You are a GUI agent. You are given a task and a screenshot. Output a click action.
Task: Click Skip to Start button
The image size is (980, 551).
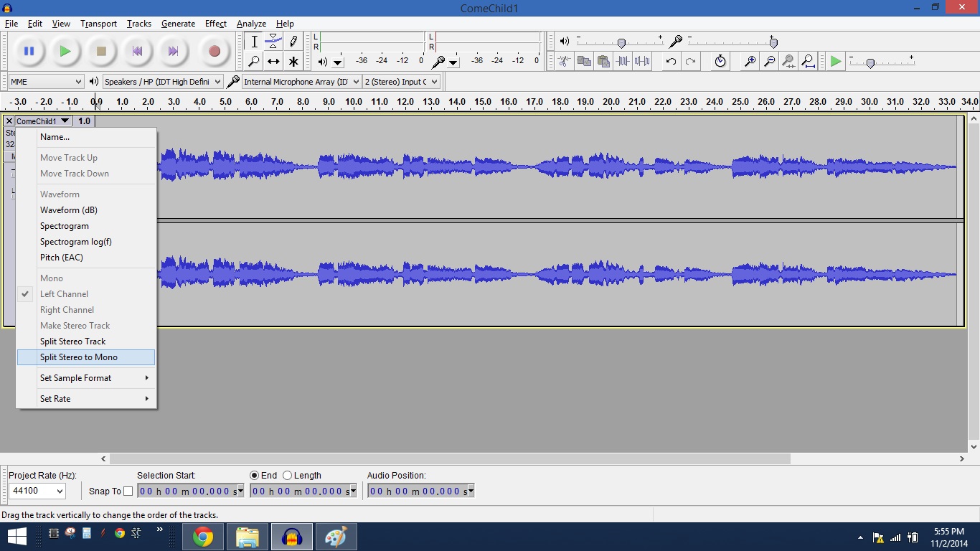(x=137, y=51)
